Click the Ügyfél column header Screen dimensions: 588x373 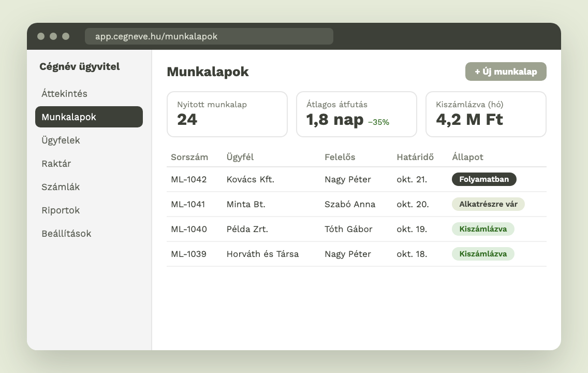point(240,157)
